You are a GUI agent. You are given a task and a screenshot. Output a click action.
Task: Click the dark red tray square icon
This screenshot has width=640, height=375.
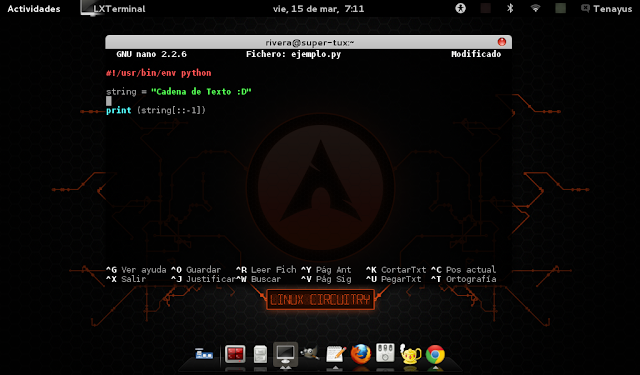pyautogui.click(x=485, y=8)
